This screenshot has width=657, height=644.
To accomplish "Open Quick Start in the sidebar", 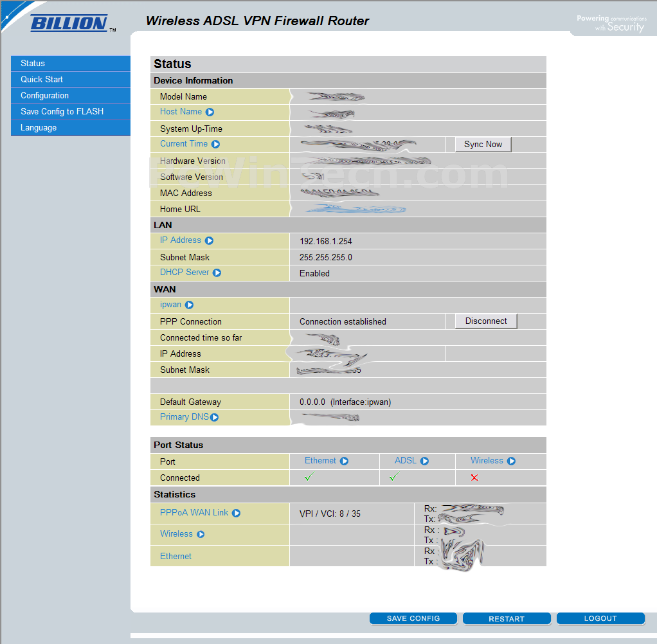I will click(x=71, y=80).
